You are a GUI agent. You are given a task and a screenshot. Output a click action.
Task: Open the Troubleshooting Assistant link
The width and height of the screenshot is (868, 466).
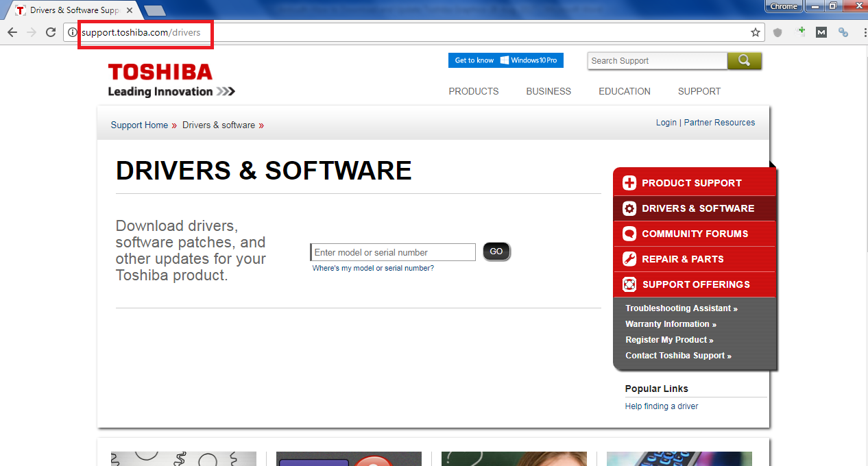(x=682, y=308)
